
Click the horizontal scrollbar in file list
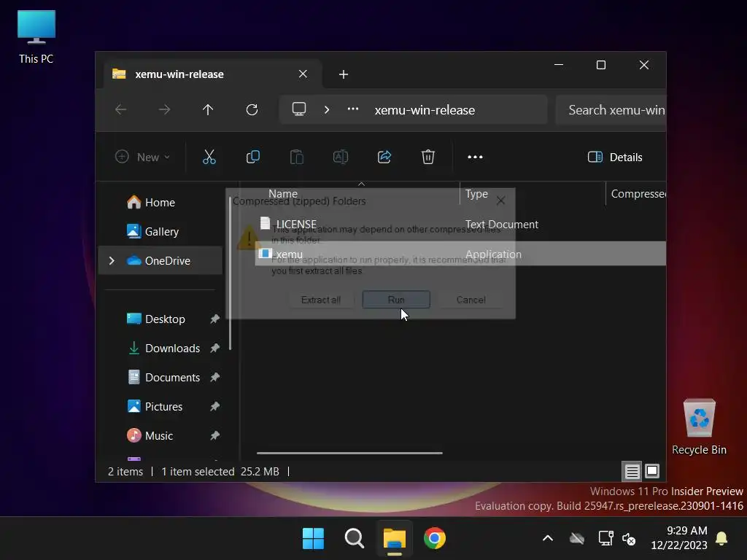349,453
